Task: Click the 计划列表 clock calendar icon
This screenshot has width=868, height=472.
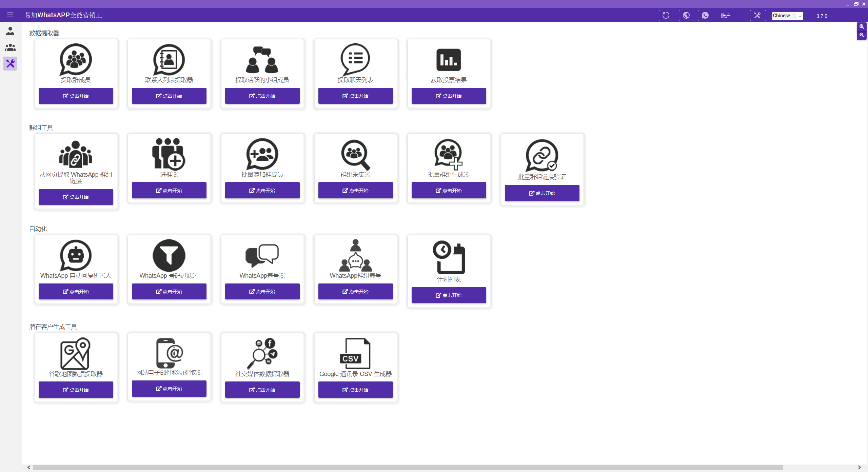Action: (x=449, y=257)
